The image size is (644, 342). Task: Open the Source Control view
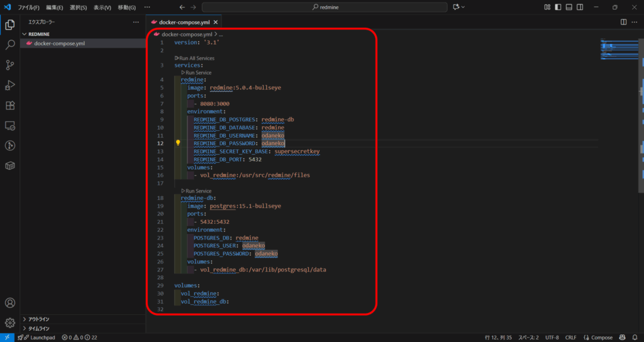pyautogui.click(x=10, y=65)
